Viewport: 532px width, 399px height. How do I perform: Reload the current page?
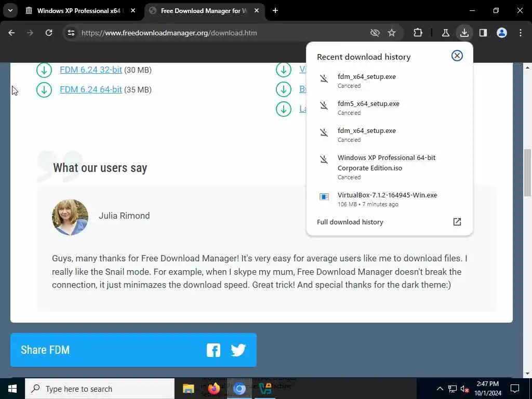pyautogui.click(x=49, y=33)
